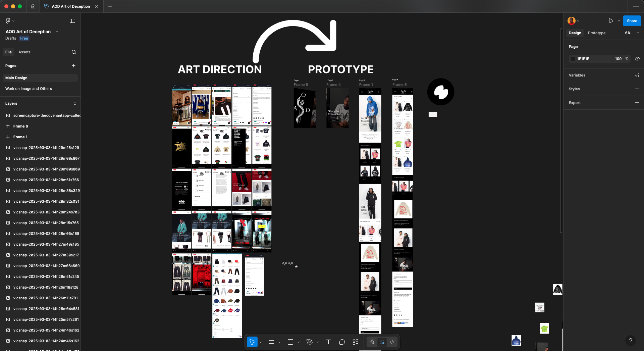Open the Figma main menu dropdown
The image size is (644, 351).
(x=10, y=21)
